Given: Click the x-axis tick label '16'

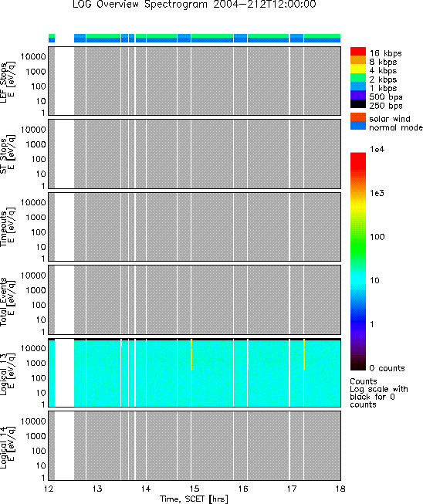Looking at the screenshot, I should pyautogui.click(x=243, y=489).
